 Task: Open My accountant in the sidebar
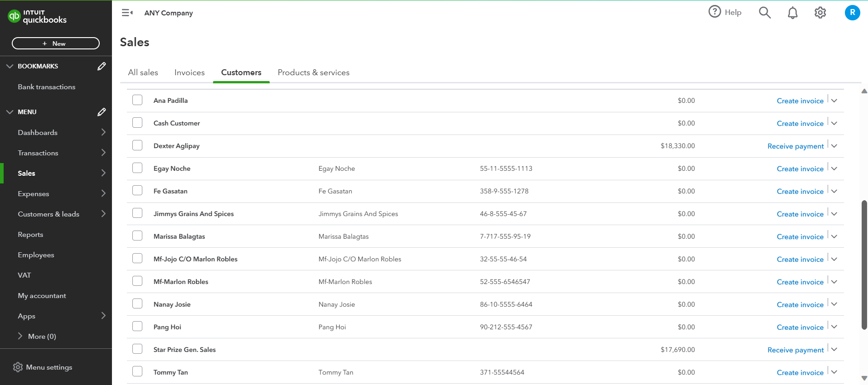coord(42,296)
